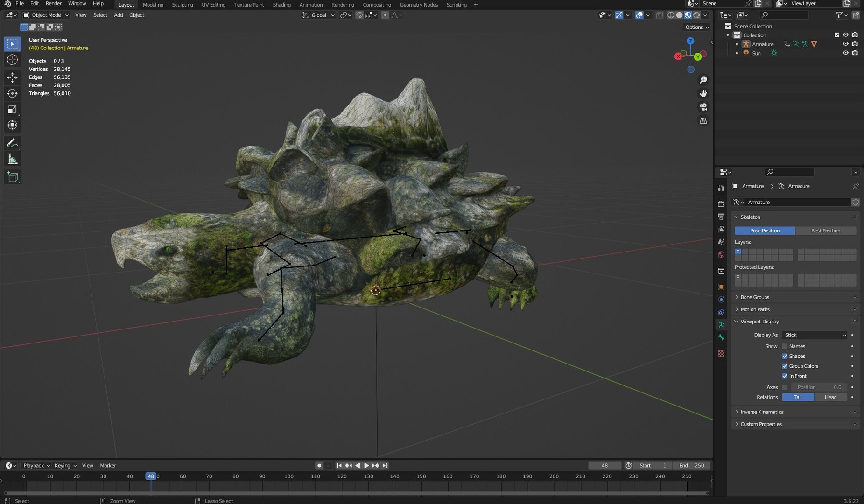Hide Sun in viewport via eye icon
The image size is (864, 504).
coord(845,53)
